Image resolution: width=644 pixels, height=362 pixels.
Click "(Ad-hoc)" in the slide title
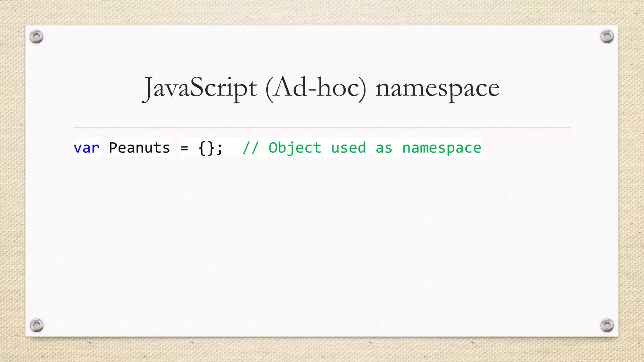tap(316, 88)
